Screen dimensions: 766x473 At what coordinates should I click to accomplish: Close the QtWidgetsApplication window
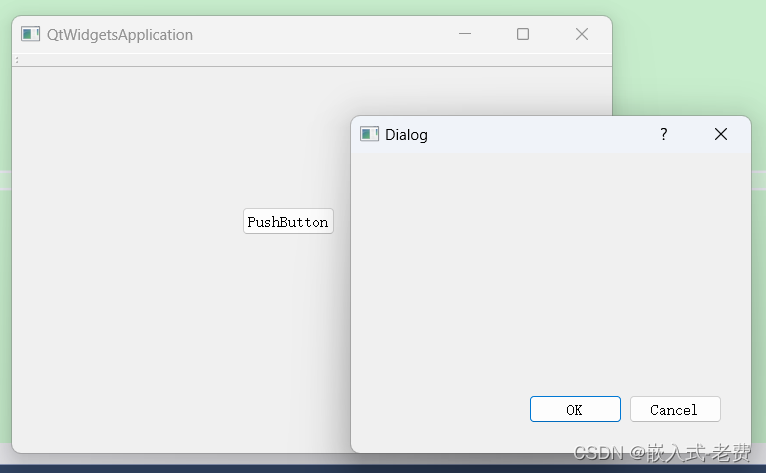[582, 34]
